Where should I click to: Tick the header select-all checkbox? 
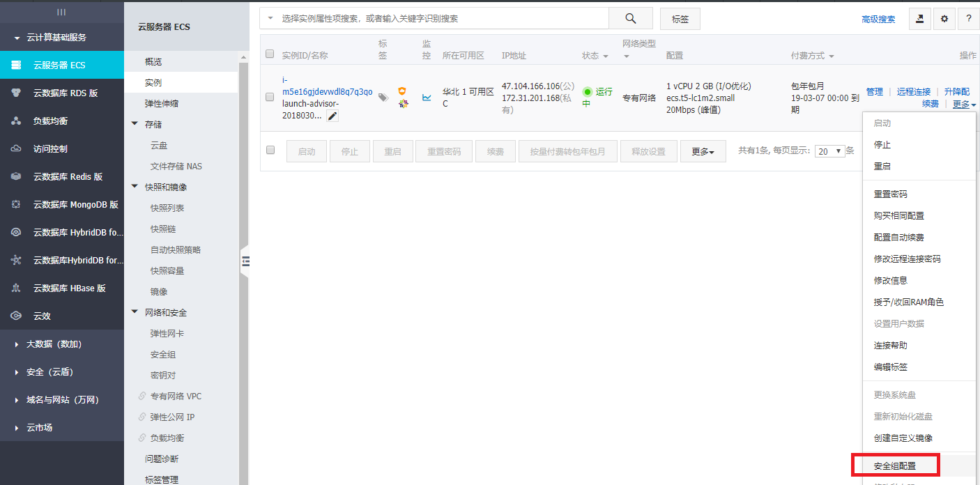tap(270, 54)
